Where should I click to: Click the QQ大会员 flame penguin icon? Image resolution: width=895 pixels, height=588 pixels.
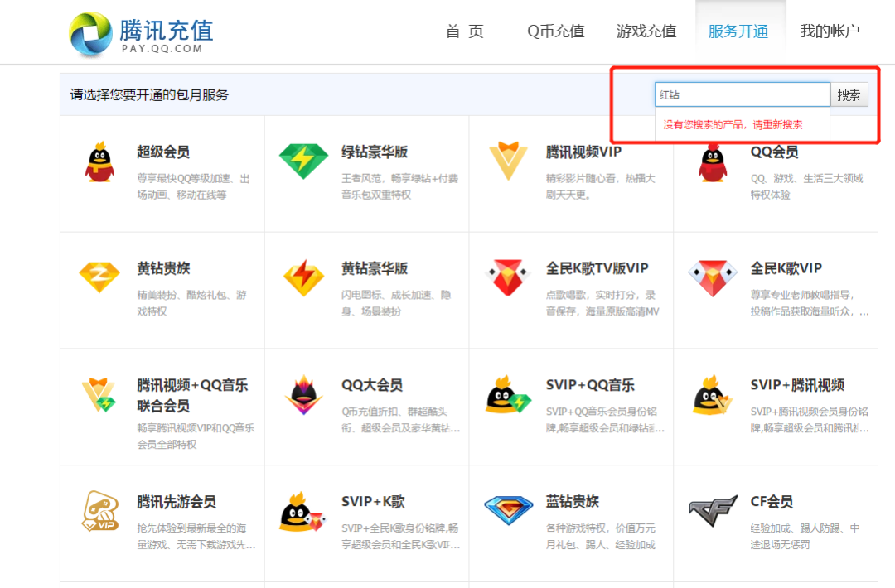point(303,395)
